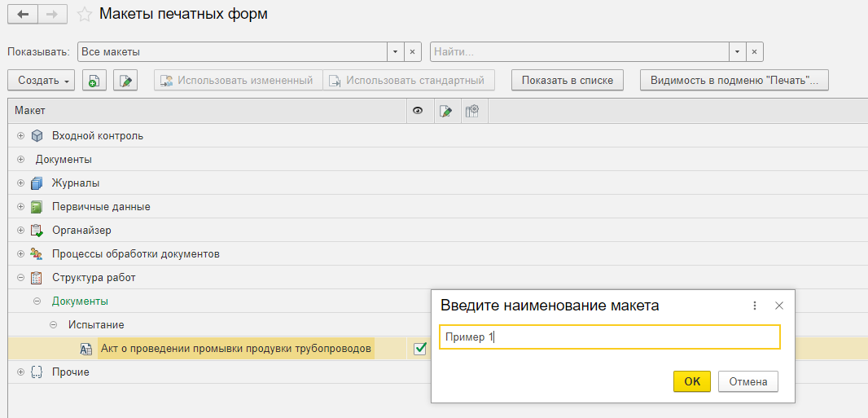
Task: Expand the Входной контроль tree node
Action: tap(20, 136)
